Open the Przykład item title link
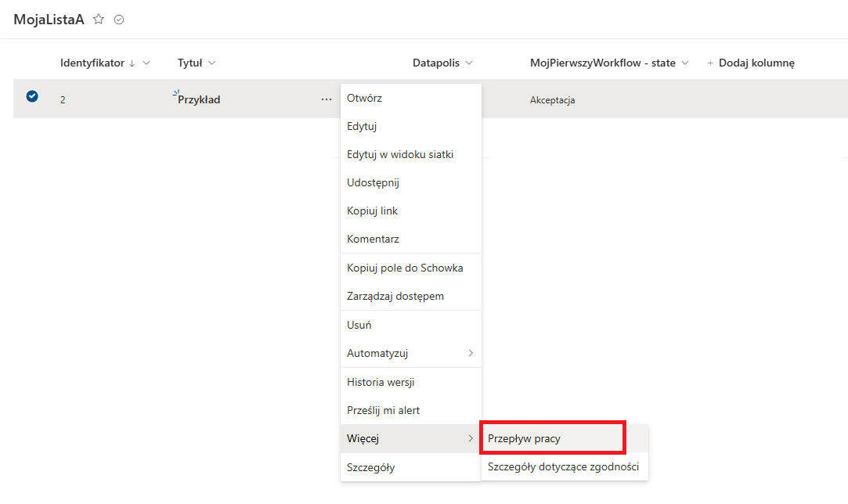 click(199, 99)
